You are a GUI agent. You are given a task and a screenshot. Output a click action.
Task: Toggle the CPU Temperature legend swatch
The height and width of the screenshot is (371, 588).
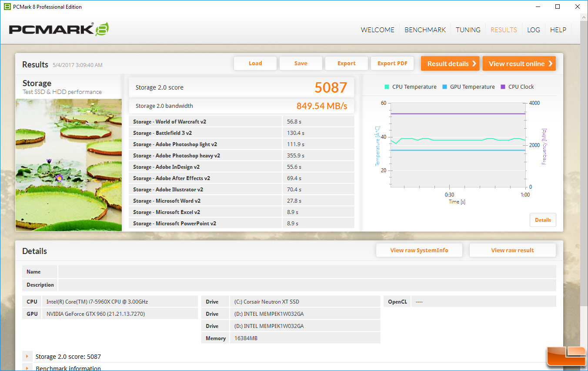pyautogui.click(x=387, y=87)
